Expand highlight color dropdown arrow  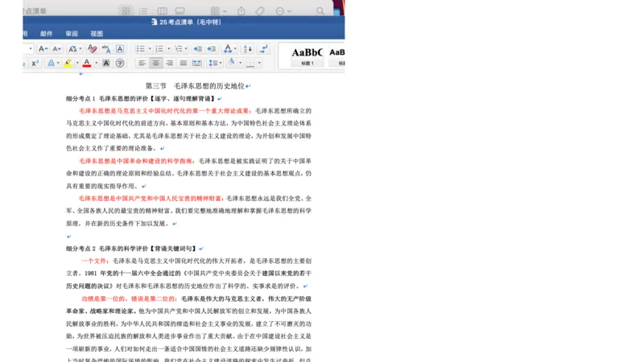pyautogui.click(x=76, y=63)
